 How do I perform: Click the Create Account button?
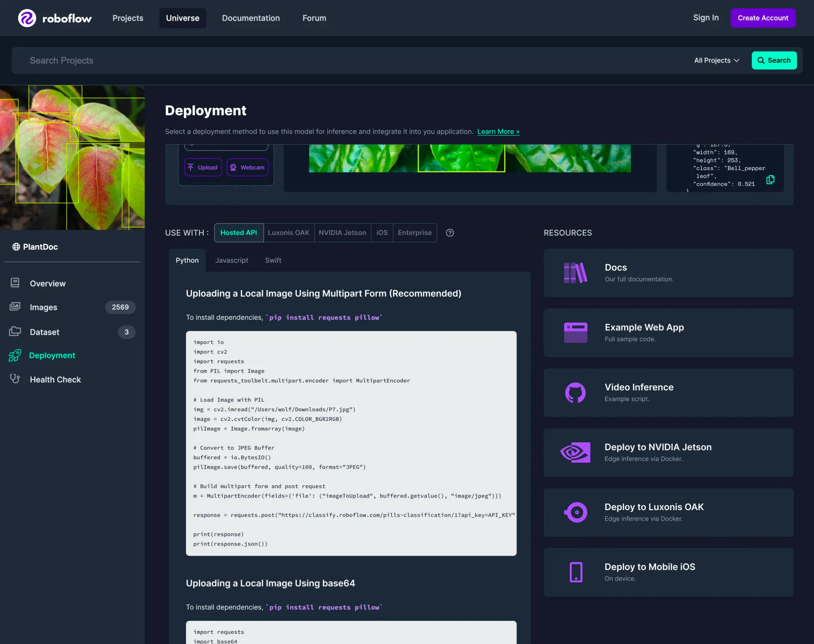tap(763, 18)
